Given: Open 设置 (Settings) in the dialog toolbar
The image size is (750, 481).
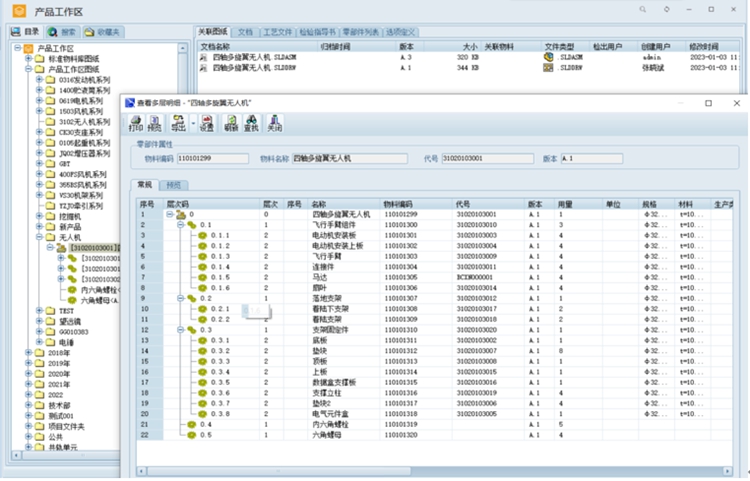Looking at the screenshot, I should click(x=206, y=124).
